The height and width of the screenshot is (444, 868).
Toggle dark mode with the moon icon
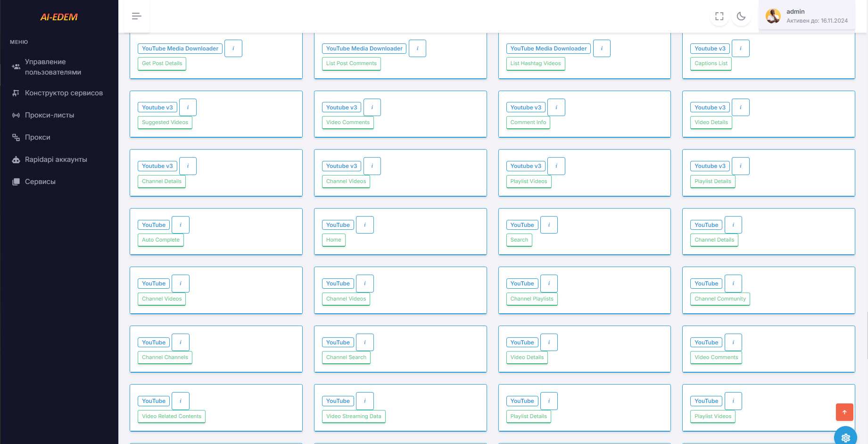tap(741, 17)
